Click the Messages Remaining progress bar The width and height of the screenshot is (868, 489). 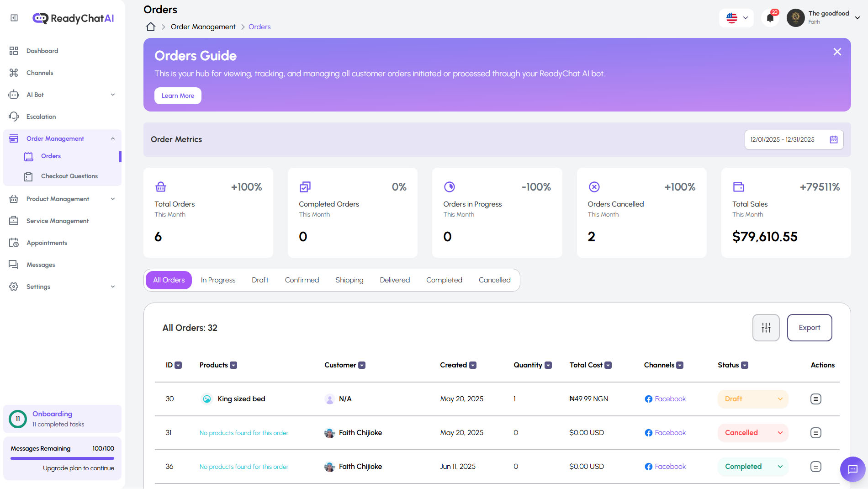tap(62, 458)
